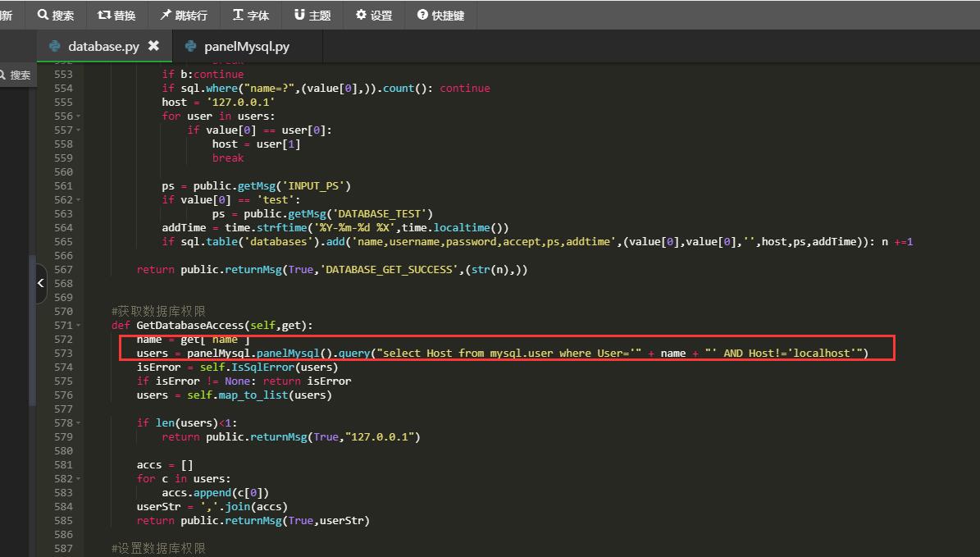Image resolution: width=980 pixels, height=557 pixels.
Task: Collapse the sidebar with the chevron handle
Action: click(x=41, y=283)
